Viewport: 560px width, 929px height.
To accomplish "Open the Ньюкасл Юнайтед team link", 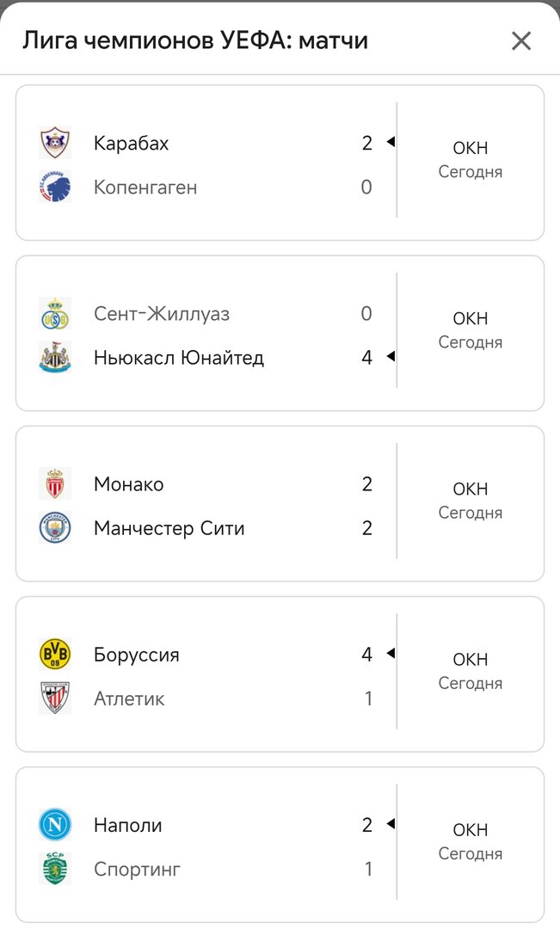I will point(178,358).
